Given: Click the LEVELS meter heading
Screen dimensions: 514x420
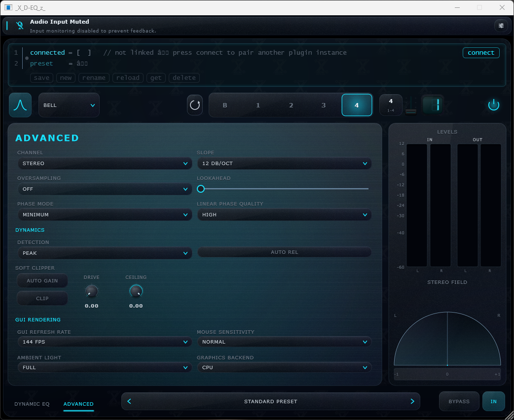Looking at the screenshot, I should click(447, 132).
